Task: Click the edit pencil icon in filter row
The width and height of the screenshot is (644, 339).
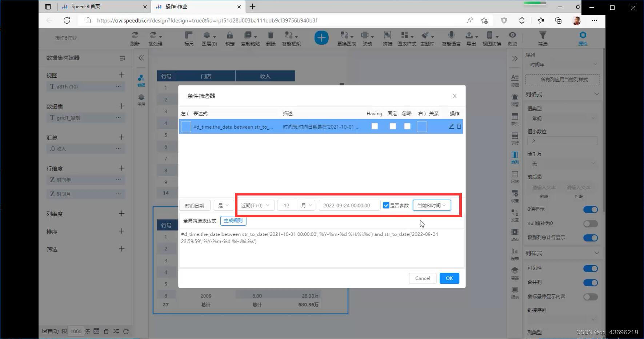Action: click(451, 126)
